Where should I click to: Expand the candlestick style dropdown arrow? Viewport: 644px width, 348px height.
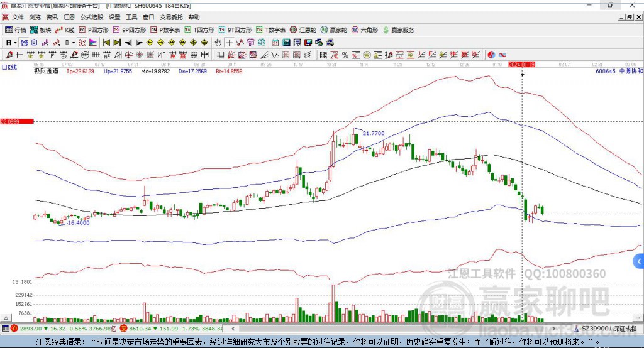pyautogui.click(x=74, y=43)
